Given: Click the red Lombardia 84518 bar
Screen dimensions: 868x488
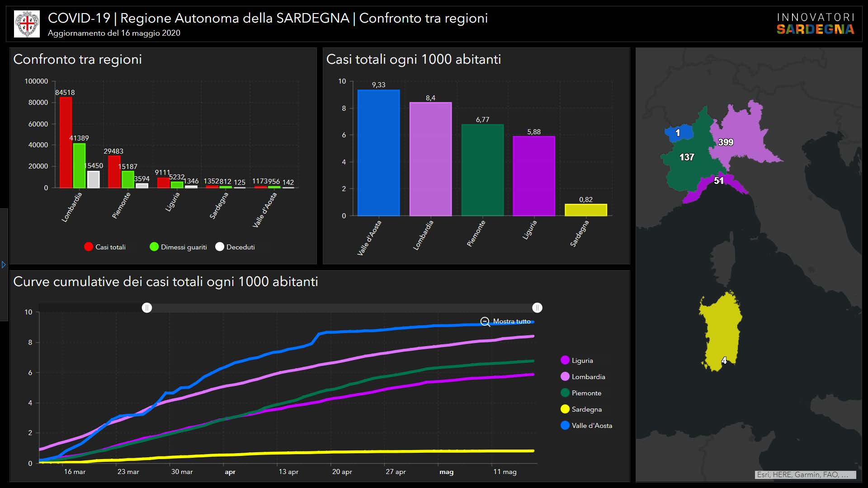Looking at the screenshot, I should (x=66, y=142).
